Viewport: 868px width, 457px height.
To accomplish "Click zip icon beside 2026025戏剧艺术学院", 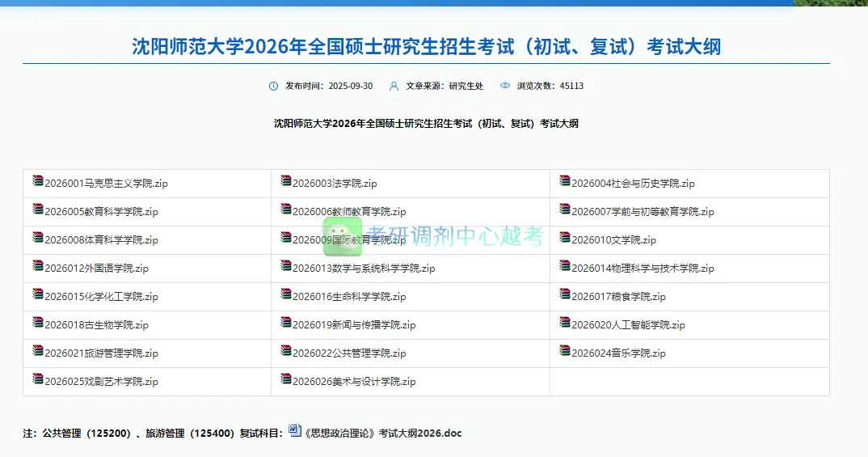I will coord(38,379).
